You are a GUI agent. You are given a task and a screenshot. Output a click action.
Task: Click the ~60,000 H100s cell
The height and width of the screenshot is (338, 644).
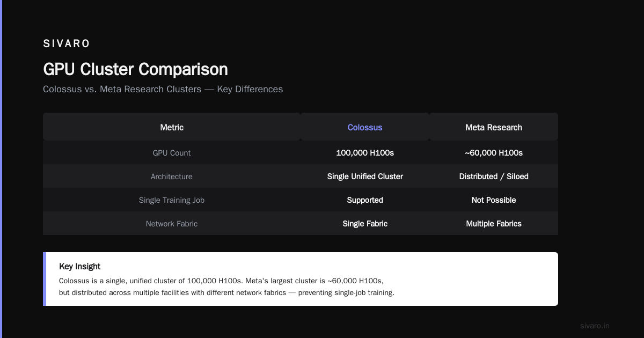coord(494,153)
